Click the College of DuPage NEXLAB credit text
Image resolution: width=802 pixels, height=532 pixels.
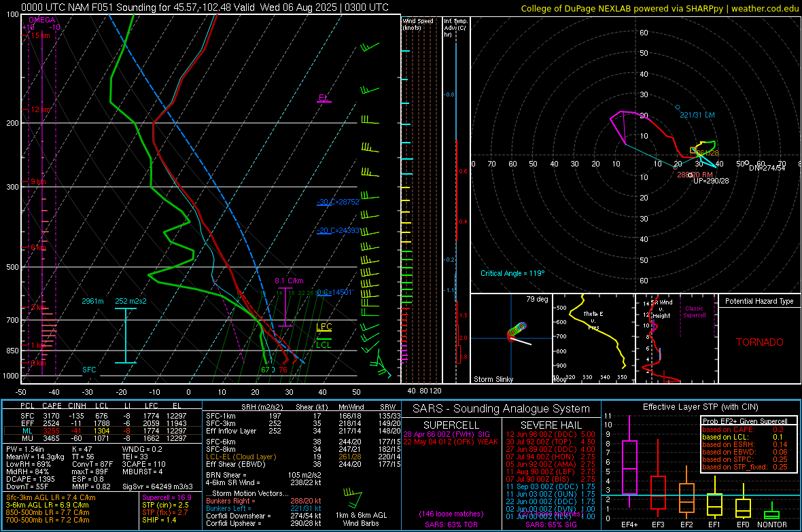point(660,8)
